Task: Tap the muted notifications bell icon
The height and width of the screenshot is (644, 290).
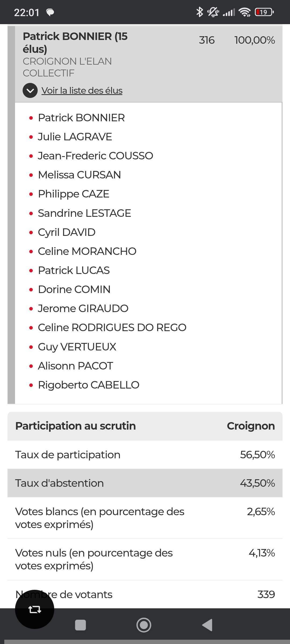Action: point(213,12)
